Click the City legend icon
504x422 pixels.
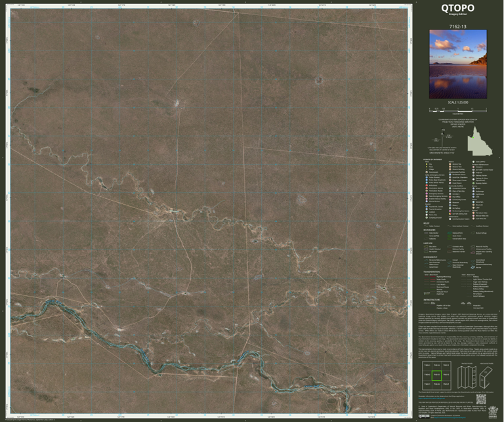[x=427, y=164]
